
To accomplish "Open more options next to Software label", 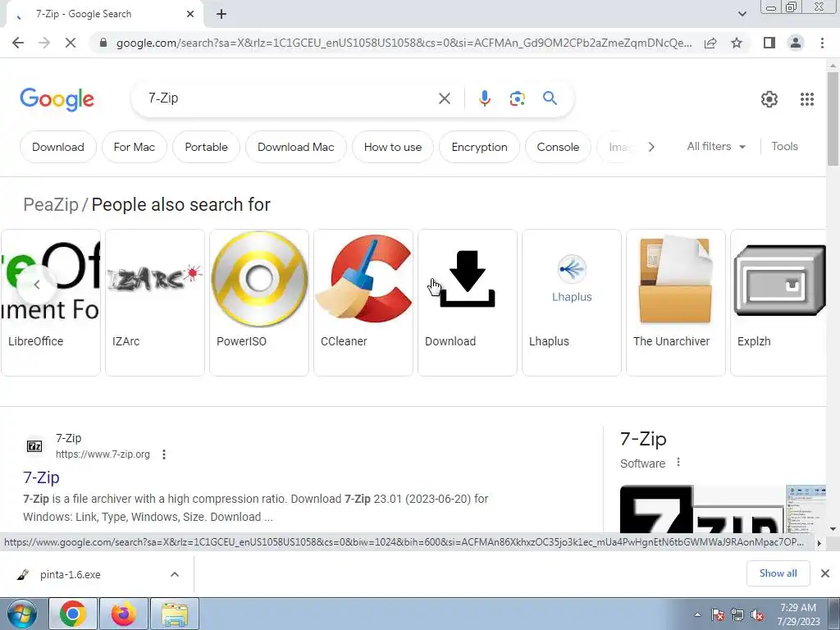I will 678,462.
